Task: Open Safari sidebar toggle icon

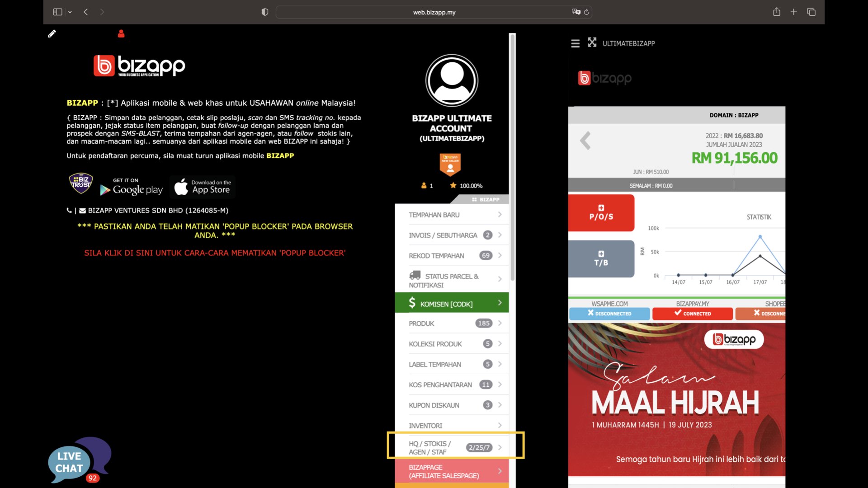Action: (57, 12)
